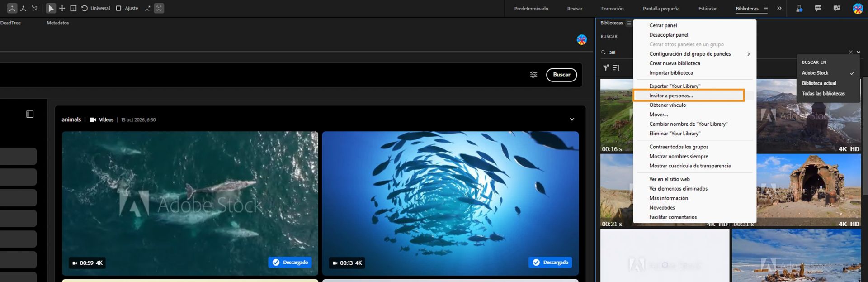Click the Buscar search button
The image size is (868, 282).
[x=561, y=75]
